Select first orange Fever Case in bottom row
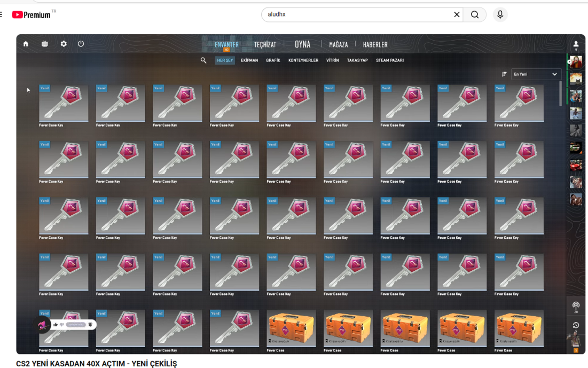This screenshot has width=588, height=368. (291, 327)
